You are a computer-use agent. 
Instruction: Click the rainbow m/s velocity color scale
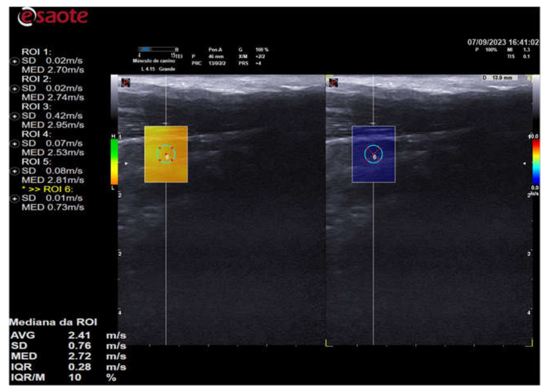coord(536,162)
